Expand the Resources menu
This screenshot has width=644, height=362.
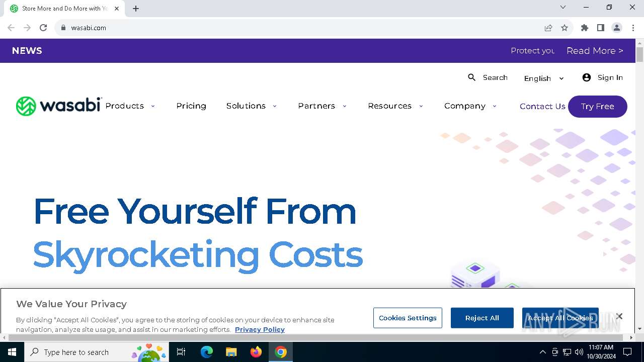(395, 106)
